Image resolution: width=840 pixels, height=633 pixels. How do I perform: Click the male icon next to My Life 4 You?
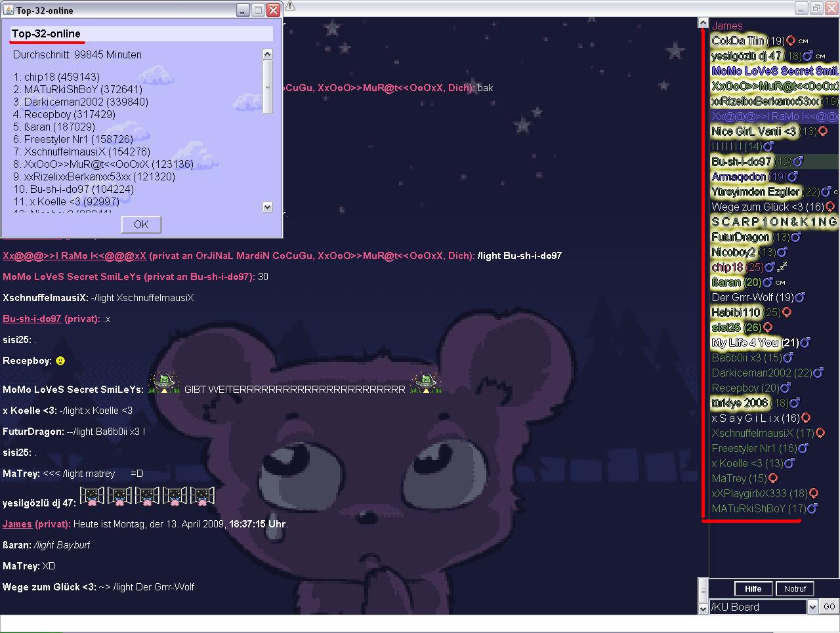(805, 342)
